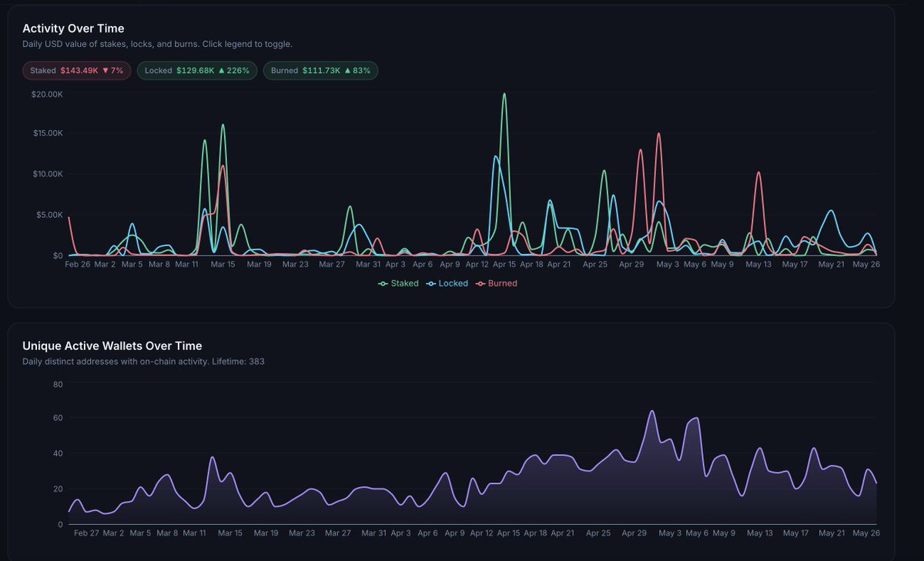Hide Locked series via chart legend

click(x=447, y=283)
